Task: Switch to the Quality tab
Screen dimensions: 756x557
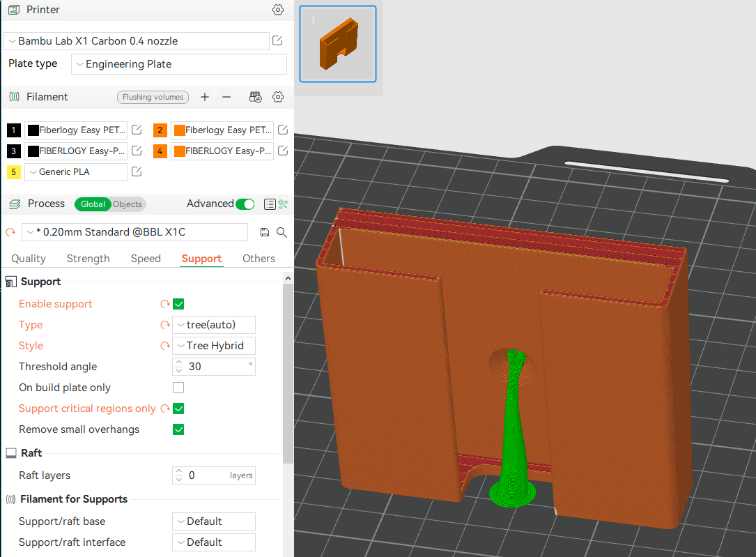Action: coord(29,259)
